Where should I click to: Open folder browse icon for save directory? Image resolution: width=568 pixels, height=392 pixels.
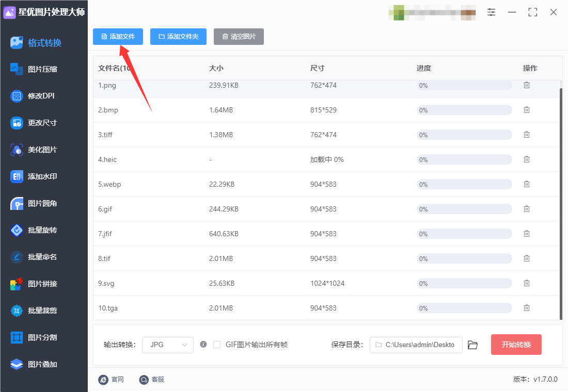472,345
